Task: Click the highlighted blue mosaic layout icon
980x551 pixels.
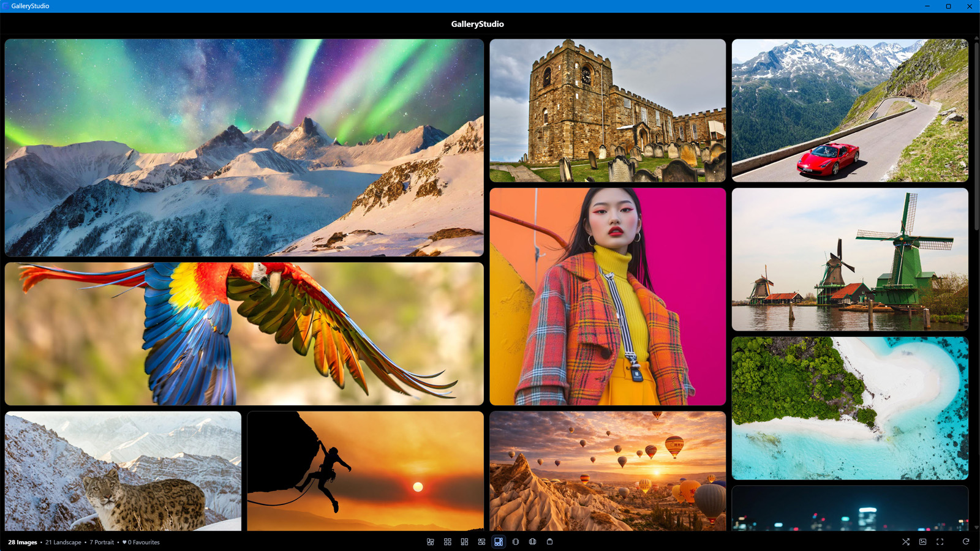Action: pyautogui.click(x=499, y=542)
